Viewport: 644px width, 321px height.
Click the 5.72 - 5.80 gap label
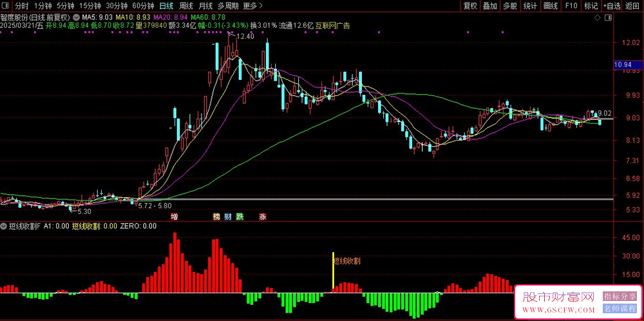point(155,206)
